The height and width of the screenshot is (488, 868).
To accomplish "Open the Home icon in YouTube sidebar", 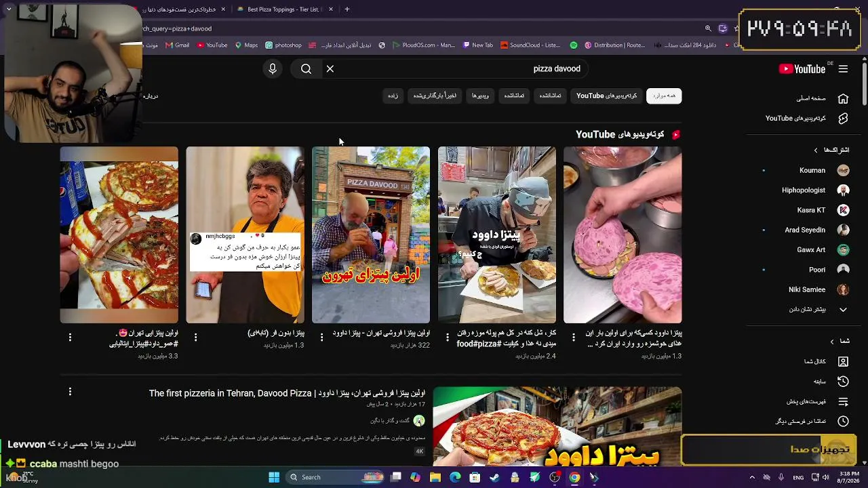I will tap(843, 98).
